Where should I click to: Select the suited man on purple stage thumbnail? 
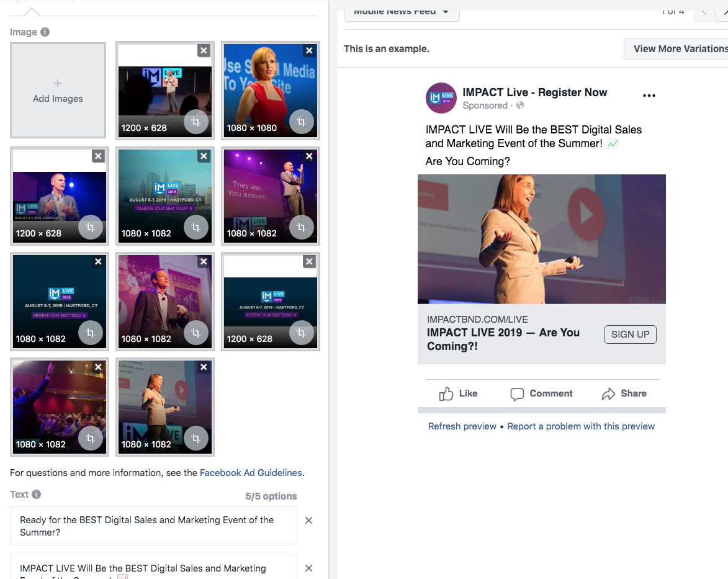coord(165,302)
